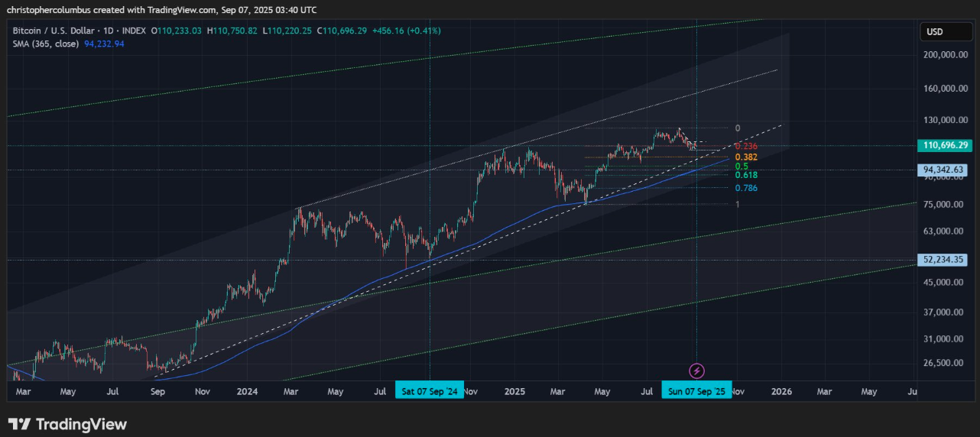
Task: Select the Fibonacci 0 level label
Action: [x=738, y=128]
